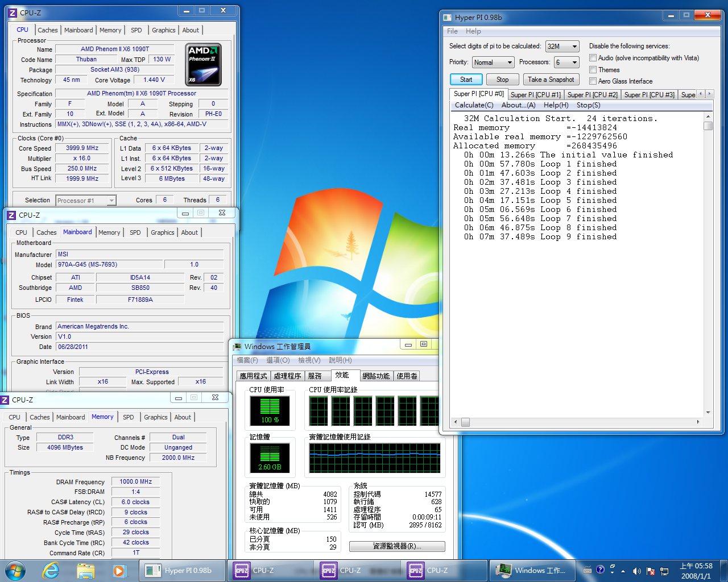Image resolution: width=728 pixels, height=582 pixels.
Task: Click title icon of CPU-Z Memory window
Action: (x=5, y=400)
